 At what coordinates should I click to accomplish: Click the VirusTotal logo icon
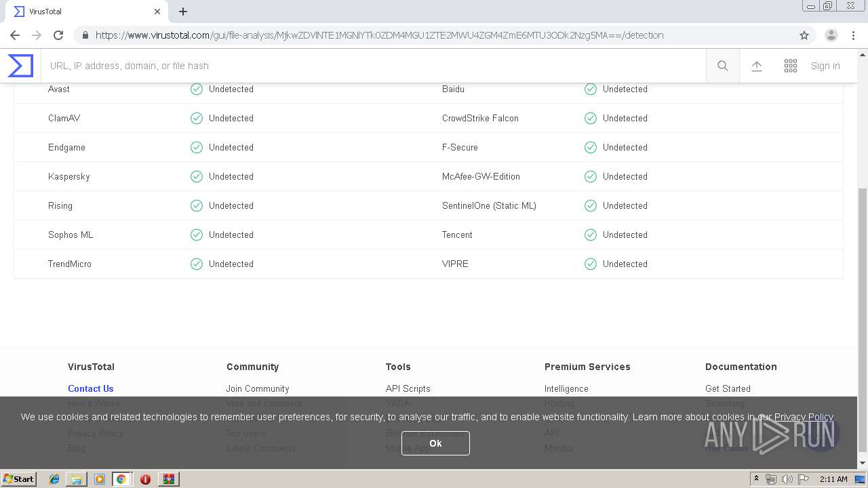tap(20, 66)
